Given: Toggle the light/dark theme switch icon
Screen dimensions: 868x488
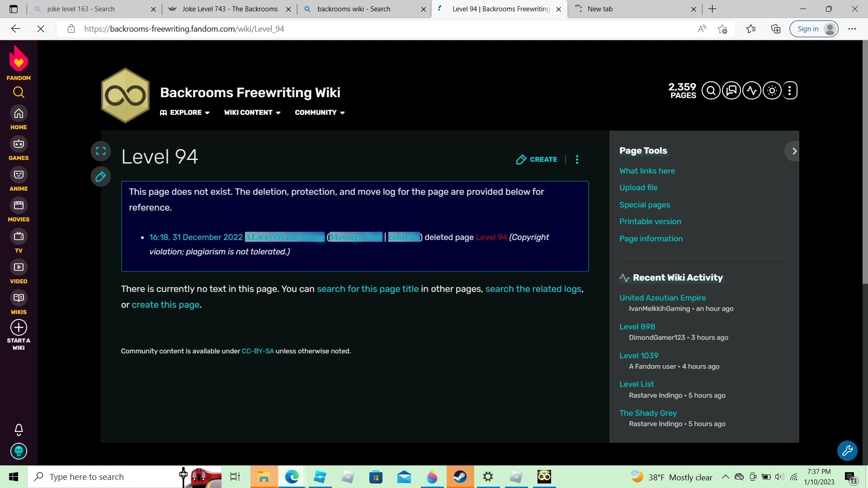Looking at the screenshot, I should [x=772, y=91].
